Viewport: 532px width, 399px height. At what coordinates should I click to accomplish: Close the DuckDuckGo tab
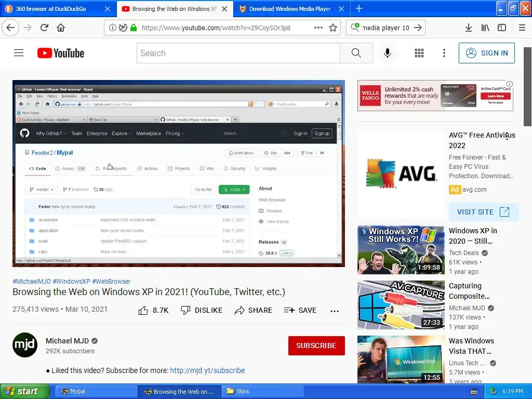(107, 9)
